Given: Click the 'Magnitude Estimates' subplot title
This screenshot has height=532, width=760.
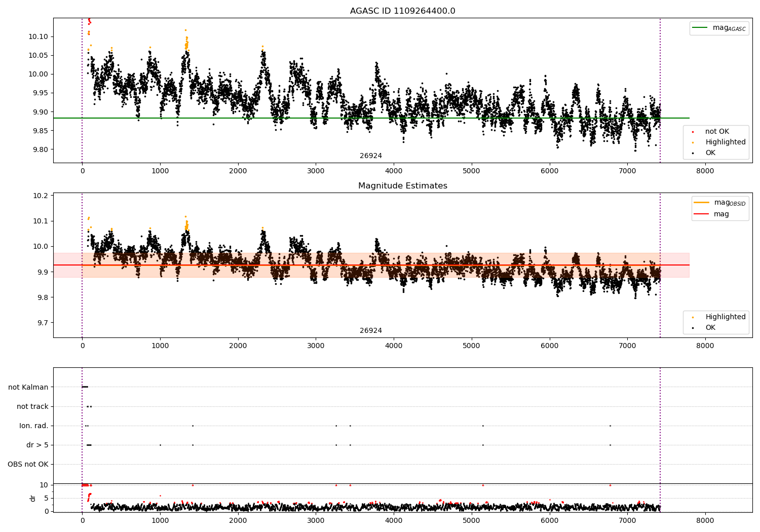Looking at the screenshot, I should (x=403, y=186).
